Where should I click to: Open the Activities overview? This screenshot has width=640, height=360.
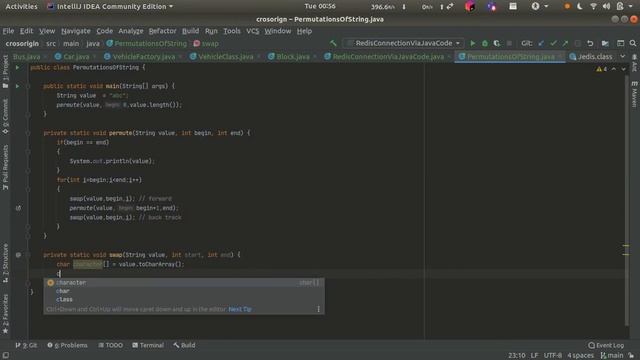pos(21,7)
